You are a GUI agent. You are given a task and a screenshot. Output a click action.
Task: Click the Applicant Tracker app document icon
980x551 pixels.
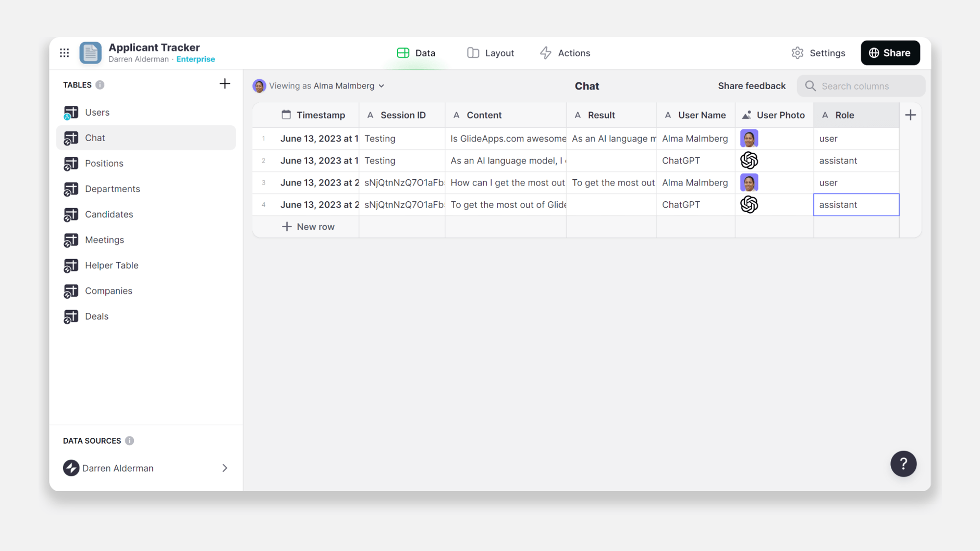(x=91, y=53)
